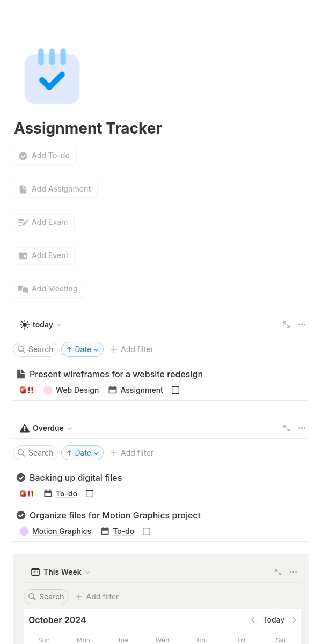The image size is (322, 644).
Task: Click the Add Assignment button
Action: [x=55, y=189]
